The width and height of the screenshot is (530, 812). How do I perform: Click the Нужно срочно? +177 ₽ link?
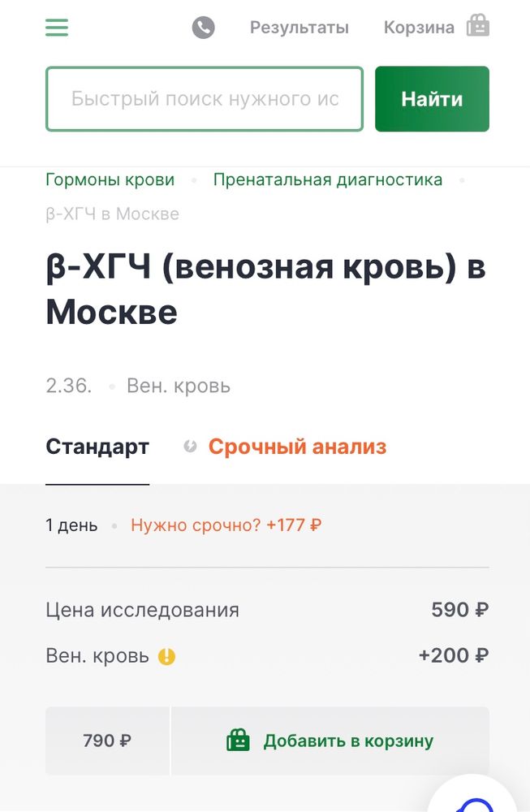225,525
